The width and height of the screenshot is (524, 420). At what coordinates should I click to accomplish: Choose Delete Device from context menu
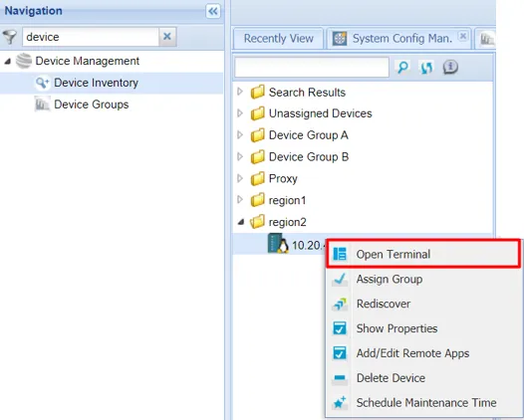click(423, 378)
